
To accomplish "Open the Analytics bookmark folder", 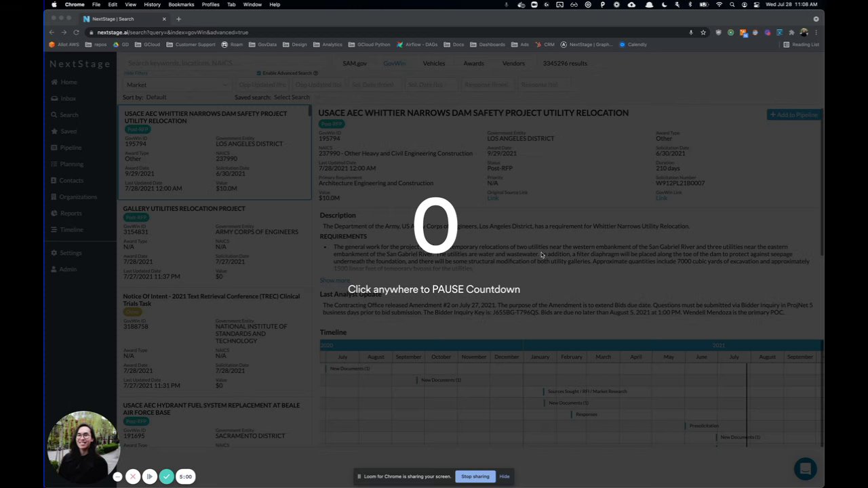I will [x=328, y=45].
